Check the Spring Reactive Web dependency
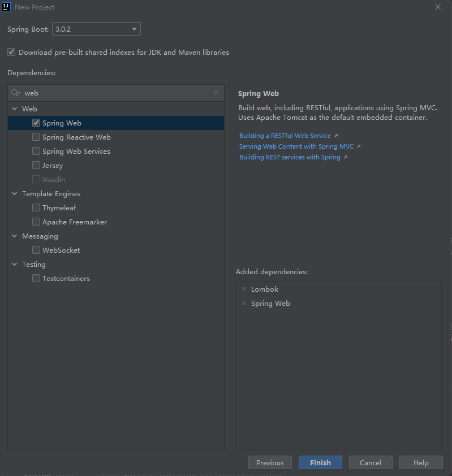This screenshot has height=476, width=452. (36, 137)
